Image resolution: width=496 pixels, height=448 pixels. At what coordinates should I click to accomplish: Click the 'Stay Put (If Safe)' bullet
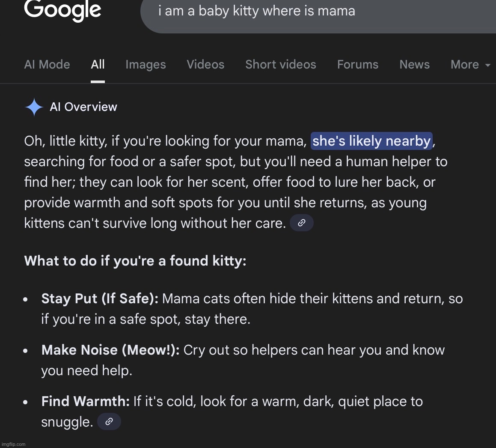pyautogui.click(x=100, y=299)
